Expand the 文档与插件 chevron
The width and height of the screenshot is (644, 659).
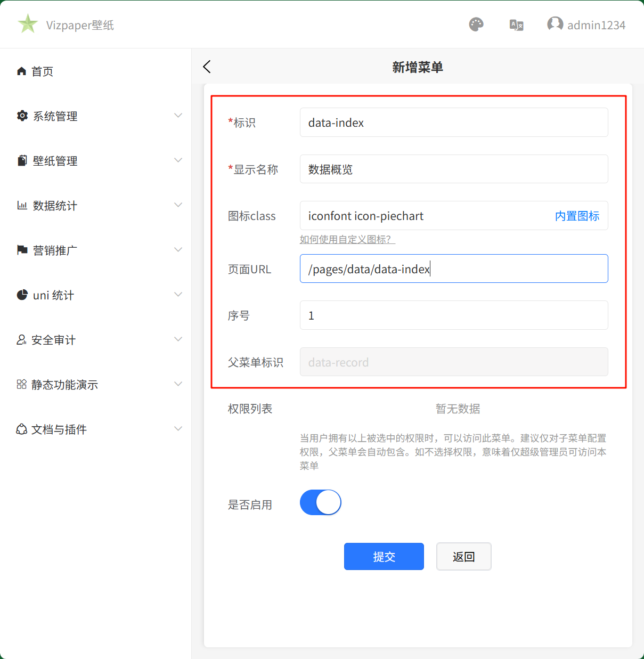178,428
